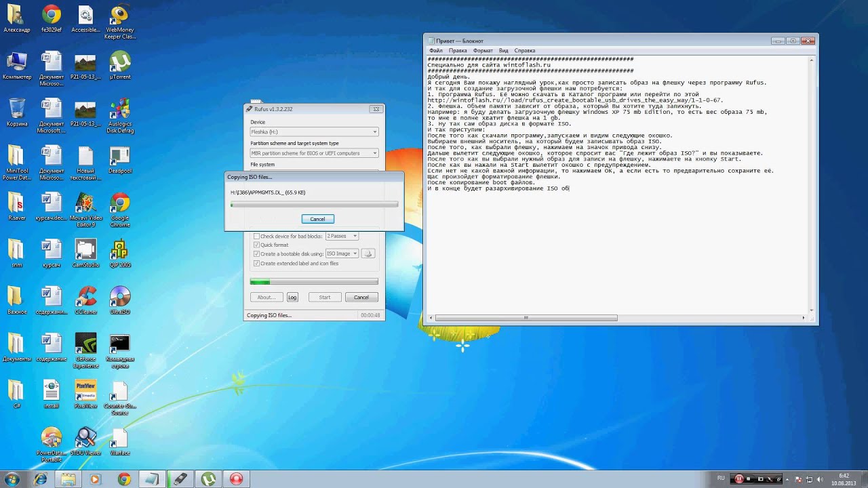The width and height of the screenshot is (868, 488).
Task: Click the taskbar clock showing 6:42
Action: (844, 479)
